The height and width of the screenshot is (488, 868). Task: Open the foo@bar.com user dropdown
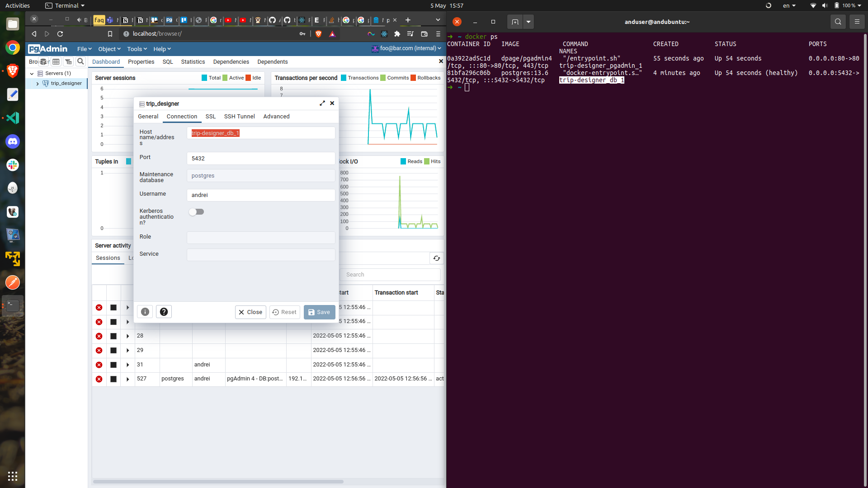(x=407, y=48)
